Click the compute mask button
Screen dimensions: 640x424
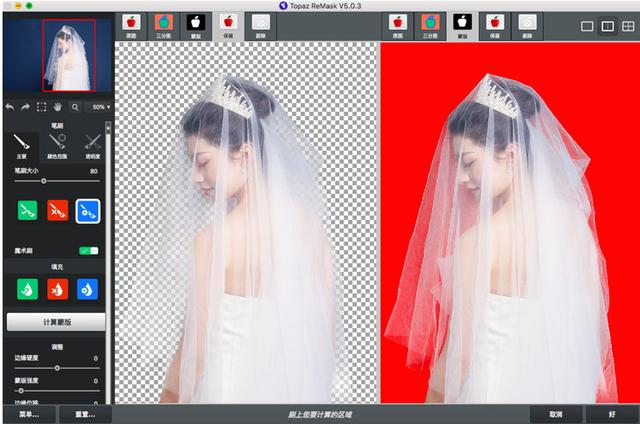coord(56,322)
